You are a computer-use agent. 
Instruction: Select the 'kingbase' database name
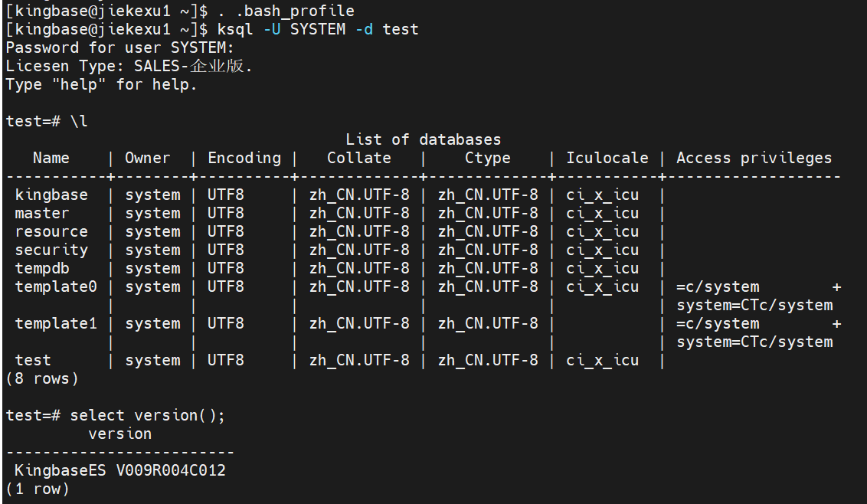coord(51,195)
